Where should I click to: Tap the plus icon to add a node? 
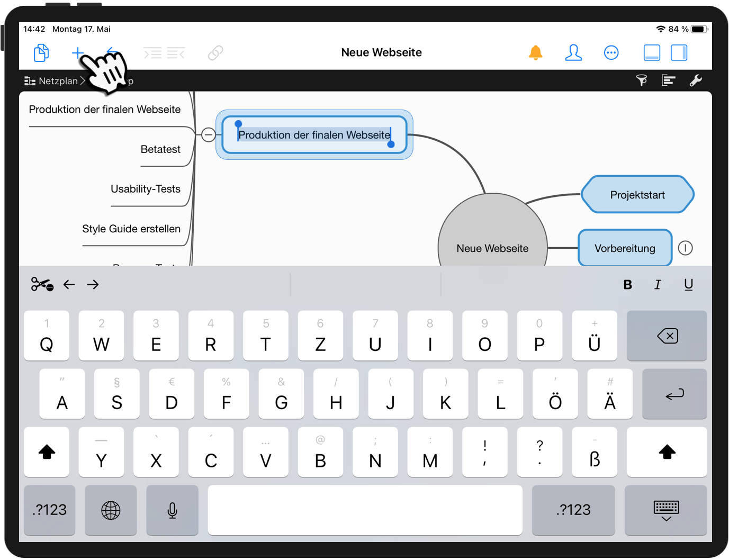pos(77,52)
